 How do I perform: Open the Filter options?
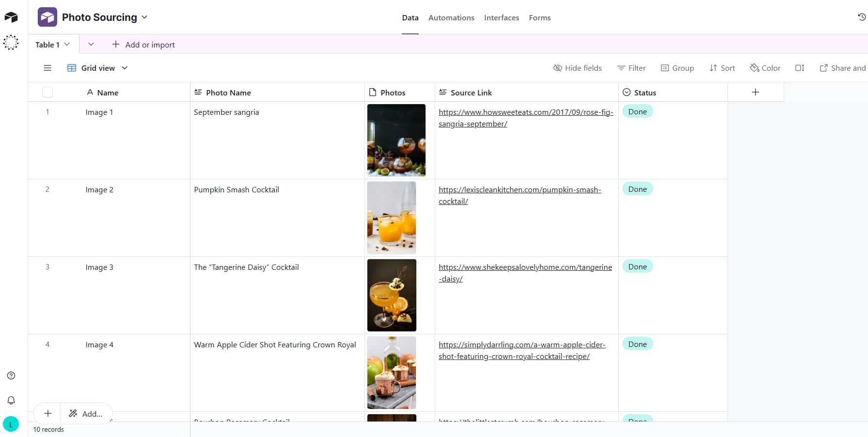click(x=631, y=68)
